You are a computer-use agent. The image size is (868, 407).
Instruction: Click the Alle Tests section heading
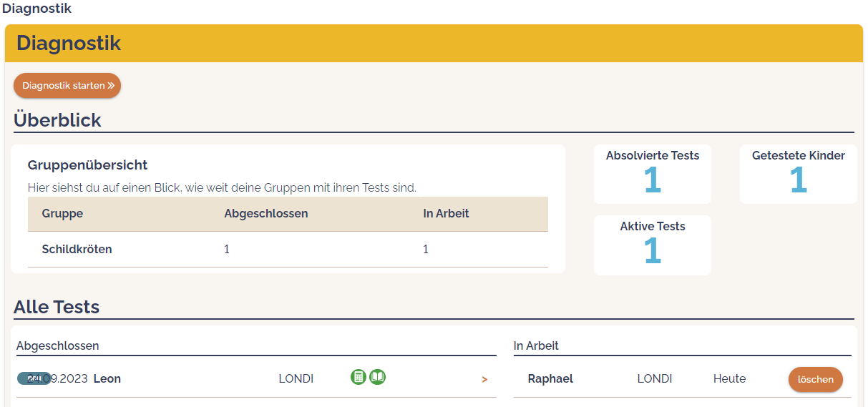57,307
